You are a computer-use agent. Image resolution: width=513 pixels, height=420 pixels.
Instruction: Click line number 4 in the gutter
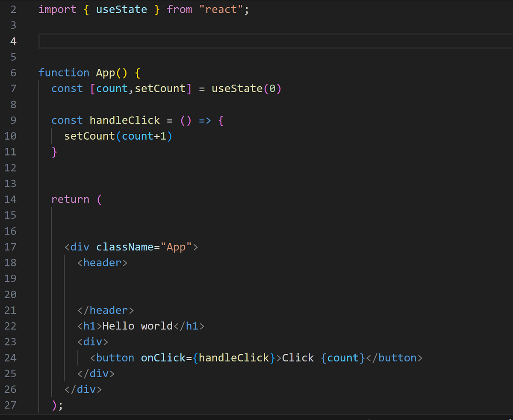13,41
